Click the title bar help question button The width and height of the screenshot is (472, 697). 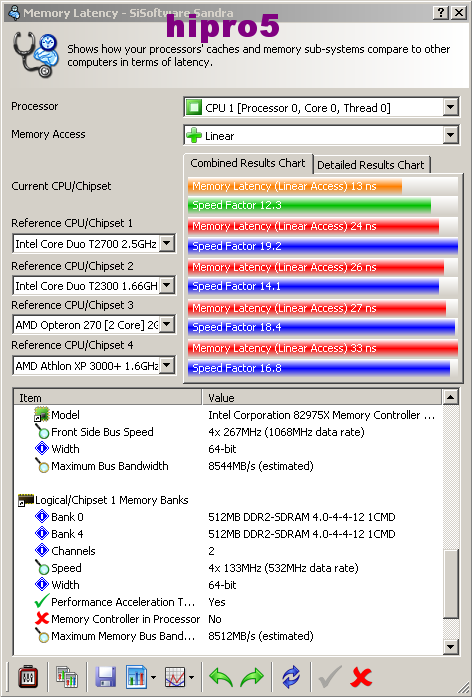440,12
